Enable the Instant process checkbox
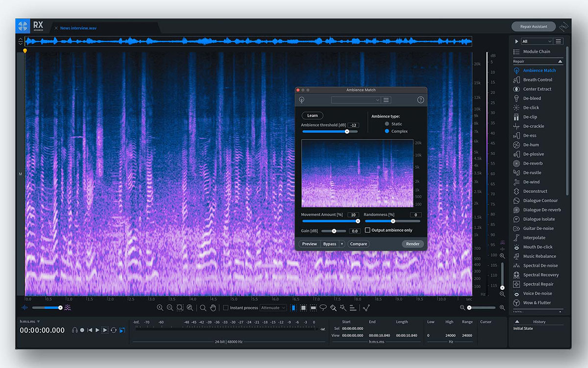The image size is (588, 368). 226,308
